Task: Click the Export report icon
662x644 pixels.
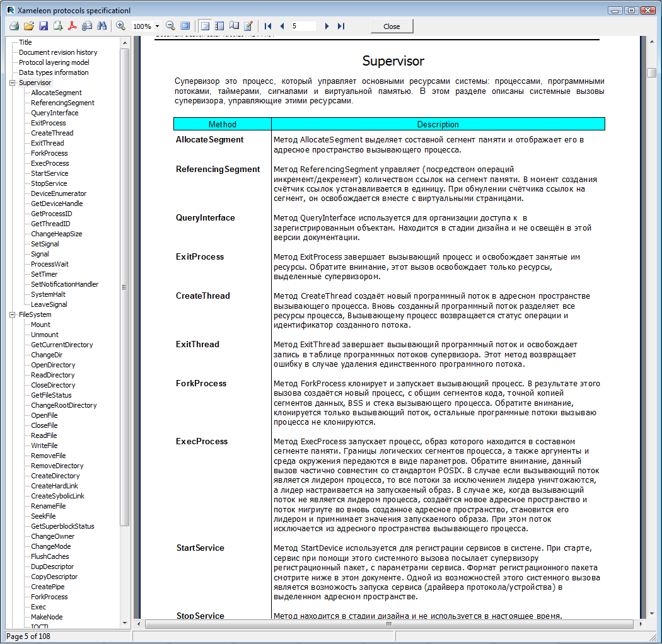Action: pyautogui.click(x=58, y=26)
